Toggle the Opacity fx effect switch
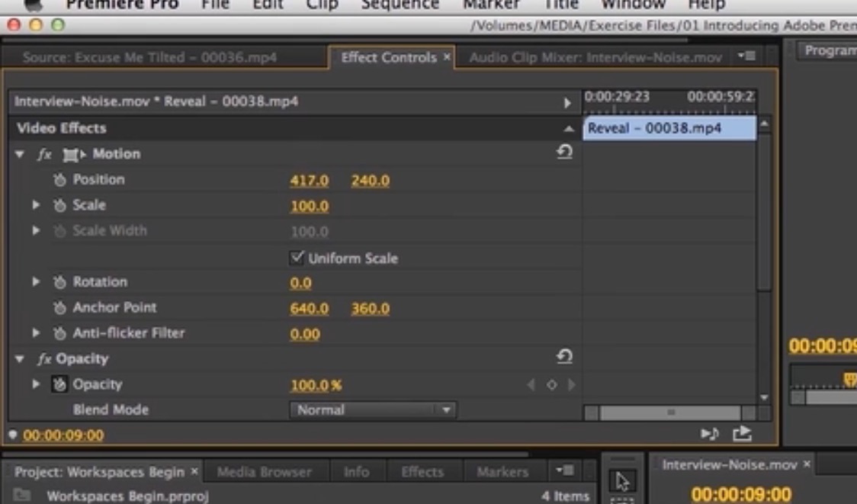Image resolution: width=857 pixels, height=504 pixels. [44, 359]
